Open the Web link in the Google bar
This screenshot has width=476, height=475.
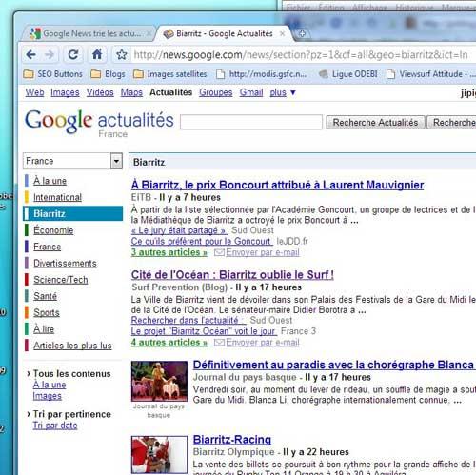coord(34,92)
